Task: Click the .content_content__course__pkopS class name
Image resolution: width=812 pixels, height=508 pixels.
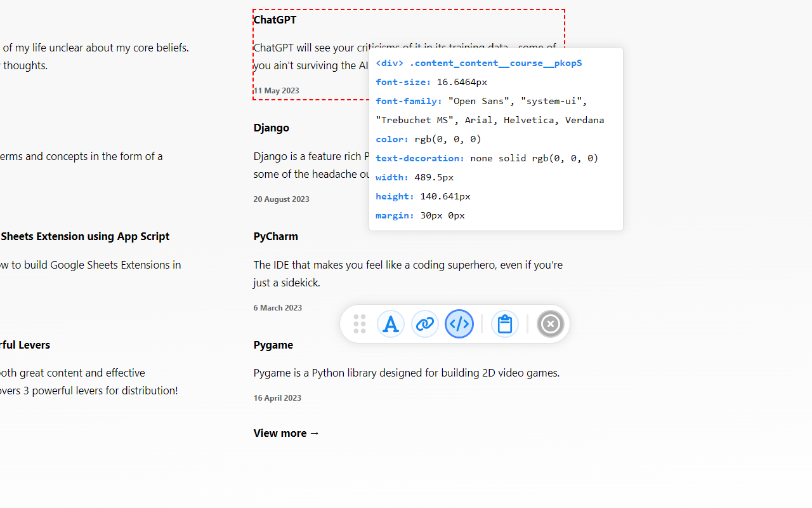Action: click(x=495, y=63)
